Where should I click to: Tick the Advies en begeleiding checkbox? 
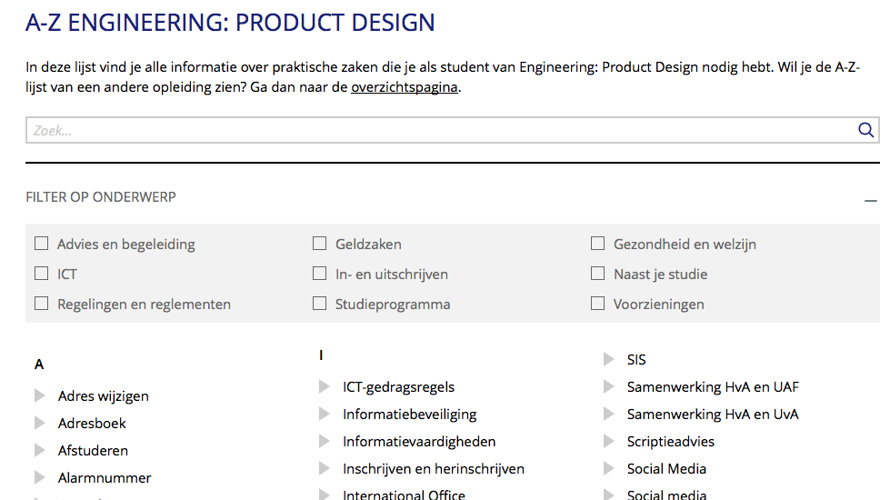tap(42, 244)
